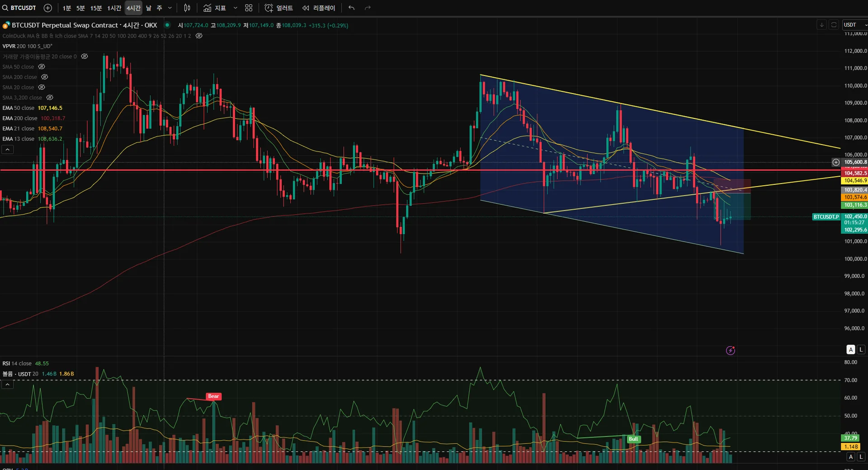868x470 pixels.
Task: Select the EMA 50 close legend entry
Action: (x=32, y=108)
